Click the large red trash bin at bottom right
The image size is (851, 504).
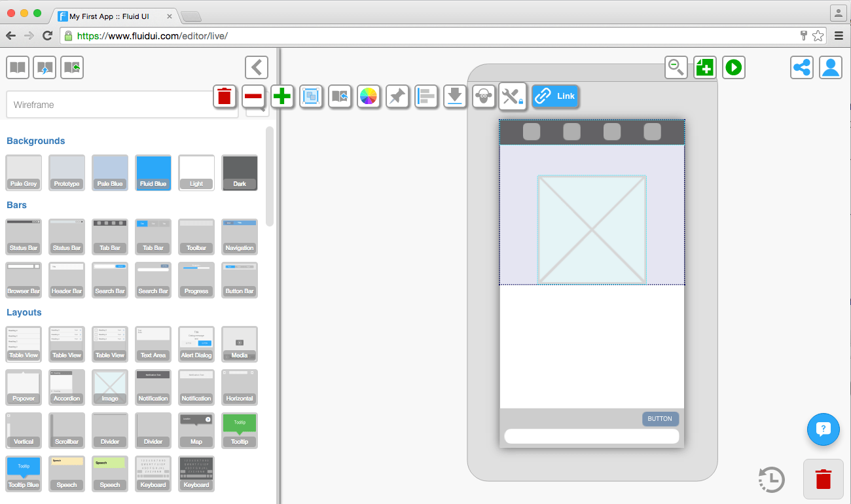(824, 479)
